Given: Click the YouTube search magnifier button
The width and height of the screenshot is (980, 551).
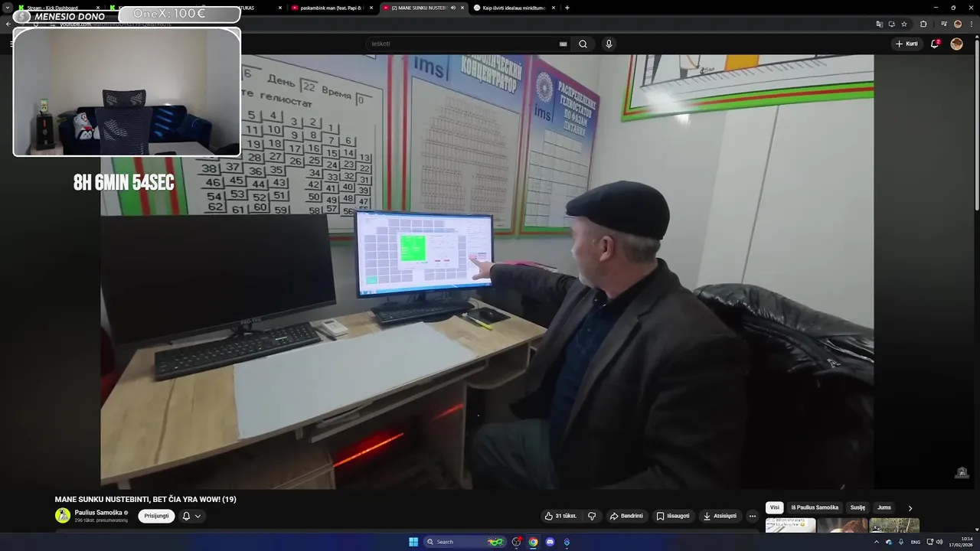Looking at the screenshot, I should pos(583,44).
